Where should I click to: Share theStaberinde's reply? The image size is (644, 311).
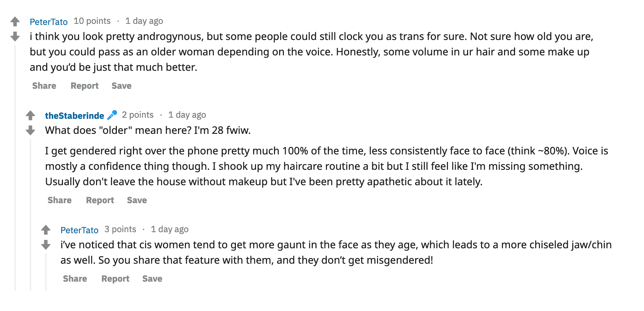pos(60,200)
